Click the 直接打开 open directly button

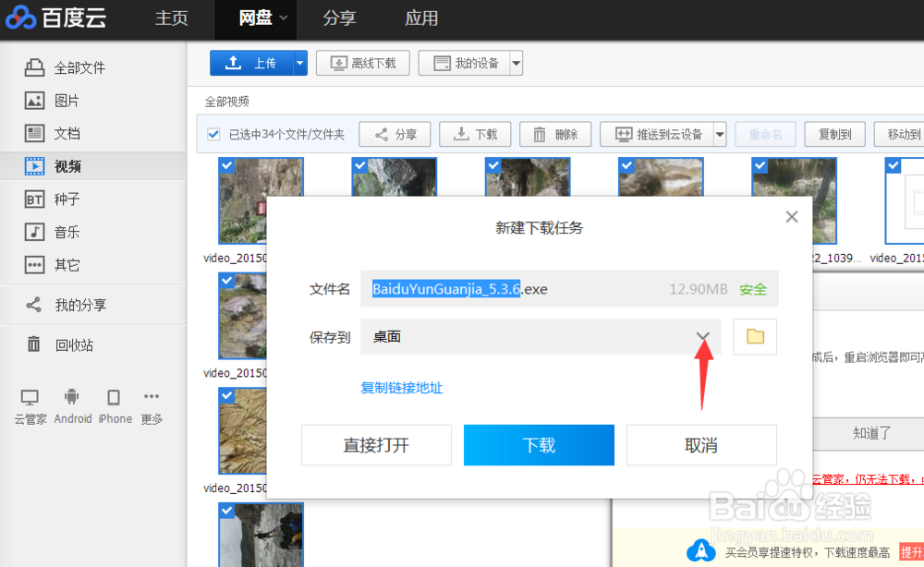[x=377, y=445]
